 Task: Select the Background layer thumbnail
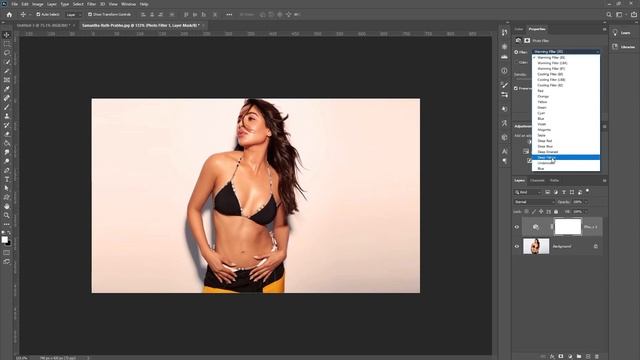tap(536, 247)
